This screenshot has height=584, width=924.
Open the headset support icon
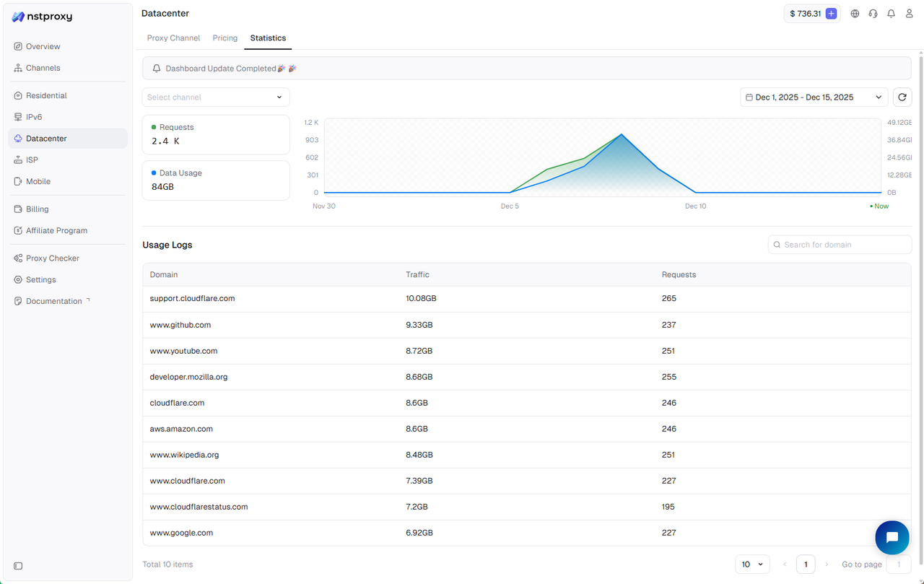point(873,13)
